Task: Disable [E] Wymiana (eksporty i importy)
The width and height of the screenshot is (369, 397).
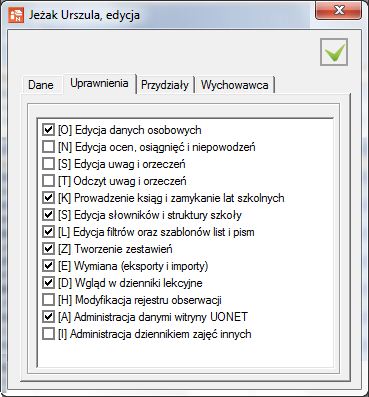Action: (x=48, y=266)
